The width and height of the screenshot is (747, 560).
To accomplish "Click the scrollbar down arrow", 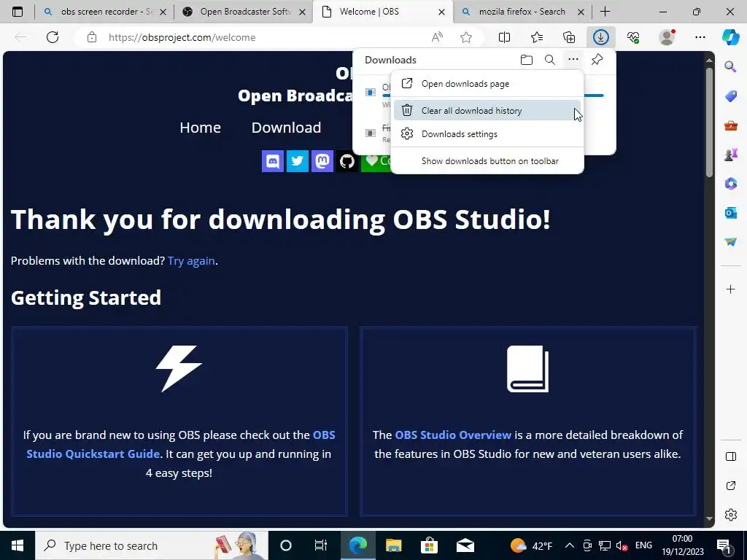I will [x=709, y=518].
